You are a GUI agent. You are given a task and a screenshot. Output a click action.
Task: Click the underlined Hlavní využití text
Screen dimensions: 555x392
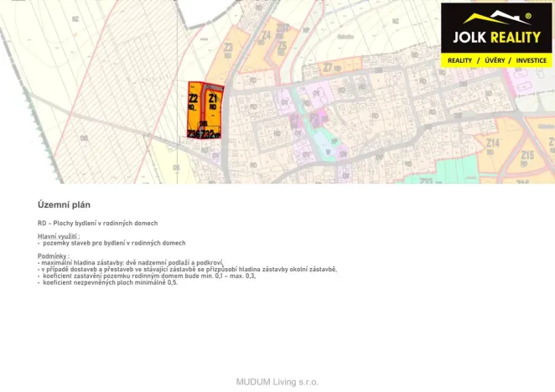59,236
